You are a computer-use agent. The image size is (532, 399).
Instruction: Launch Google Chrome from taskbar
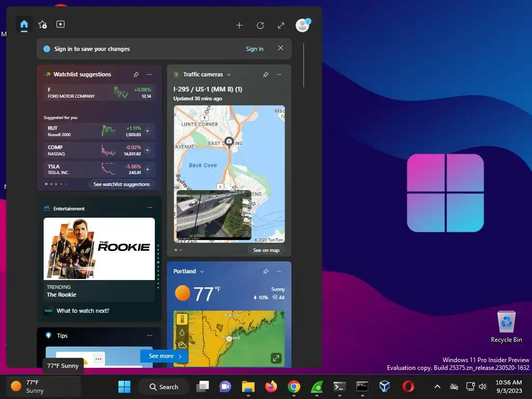click(294, 387)
